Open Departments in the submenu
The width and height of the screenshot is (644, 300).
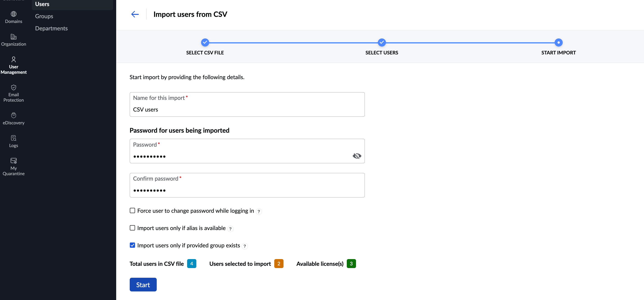51,29
